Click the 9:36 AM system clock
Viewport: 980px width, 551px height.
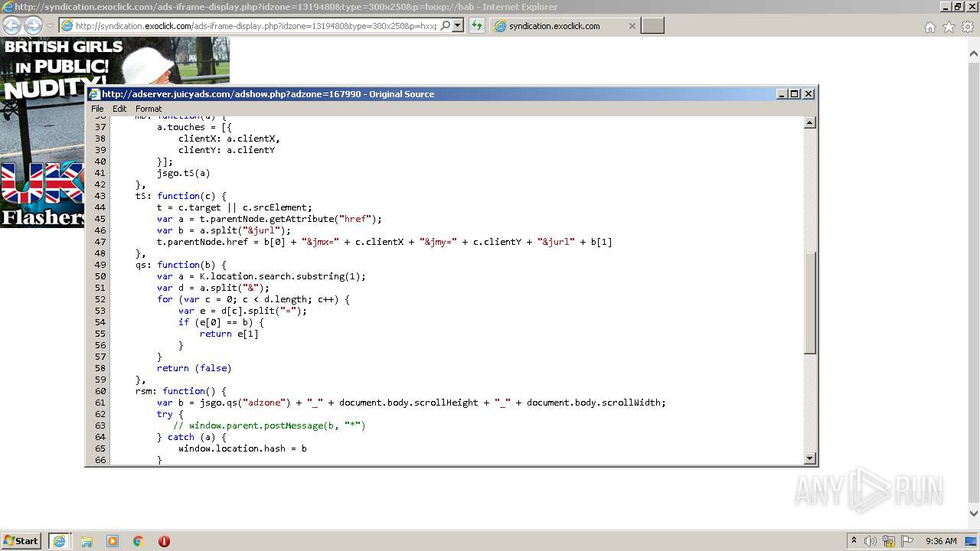tap(941, 541)
